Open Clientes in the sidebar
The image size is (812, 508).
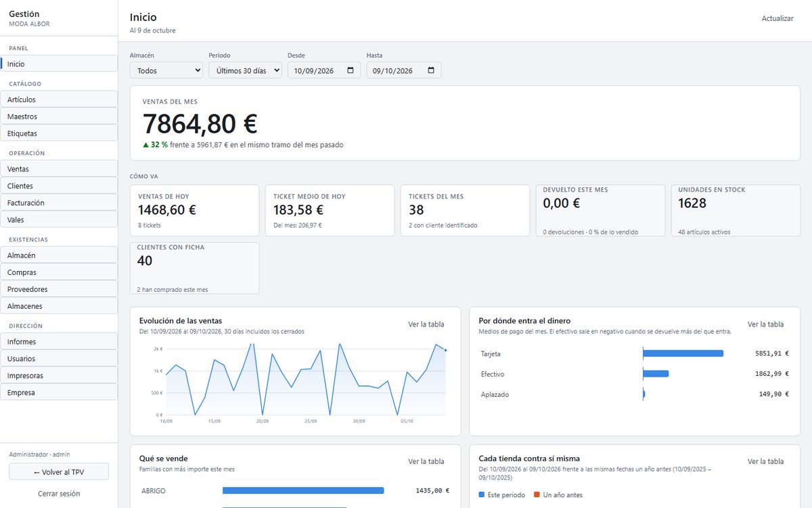tap(59, 186)
